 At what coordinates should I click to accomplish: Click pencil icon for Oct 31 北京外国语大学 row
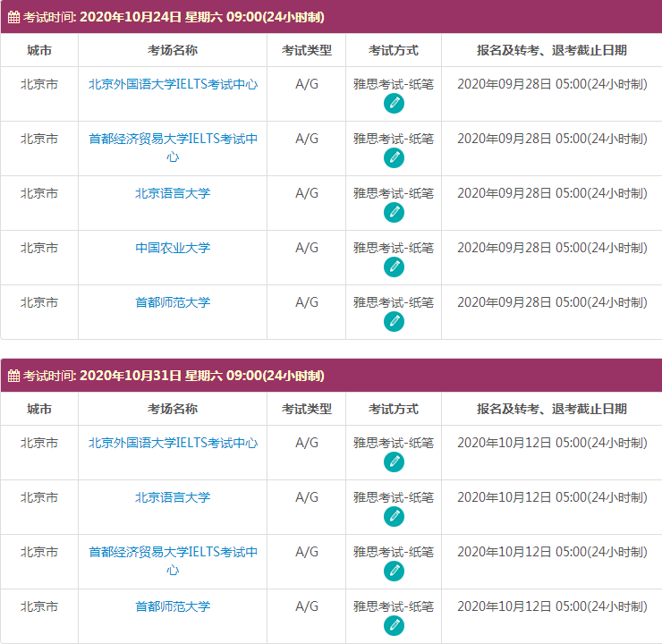click(394, 462)
